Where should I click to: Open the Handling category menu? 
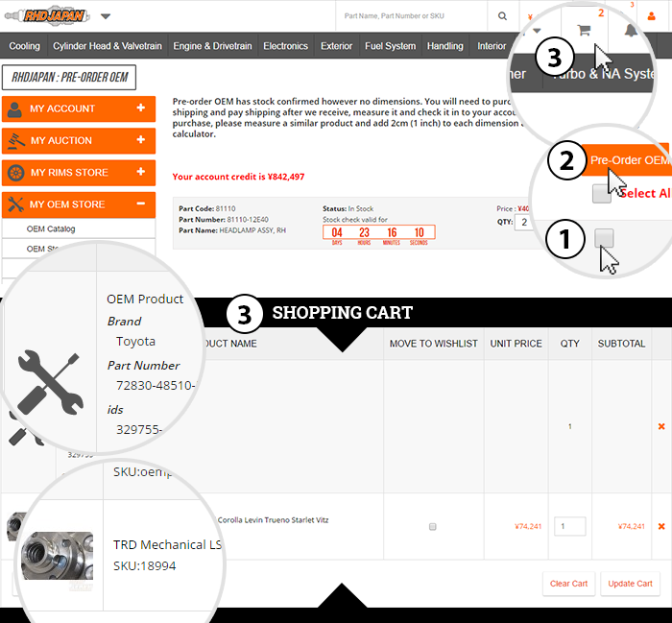click(x=444, y=46)
